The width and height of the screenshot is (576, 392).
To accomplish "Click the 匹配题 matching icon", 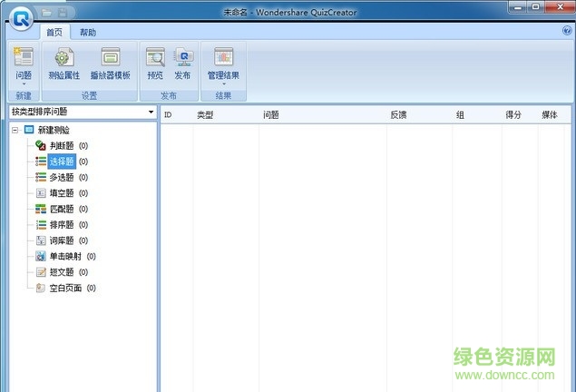I will (41, 209).
